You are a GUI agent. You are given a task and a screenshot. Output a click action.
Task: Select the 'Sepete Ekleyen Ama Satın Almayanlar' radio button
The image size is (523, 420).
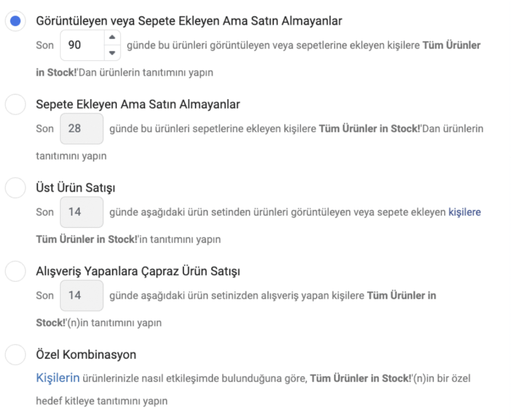(x=15, y=104)
